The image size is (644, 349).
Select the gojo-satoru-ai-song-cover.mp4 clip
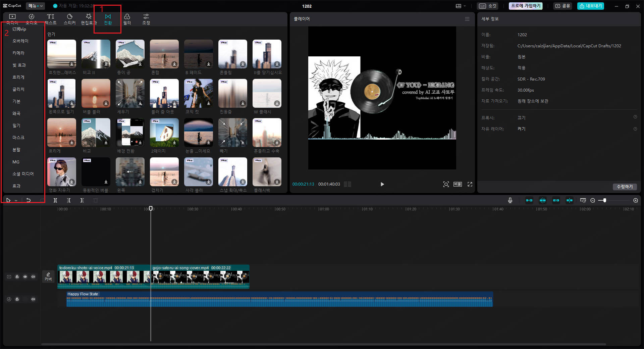[x=200, y=277]
